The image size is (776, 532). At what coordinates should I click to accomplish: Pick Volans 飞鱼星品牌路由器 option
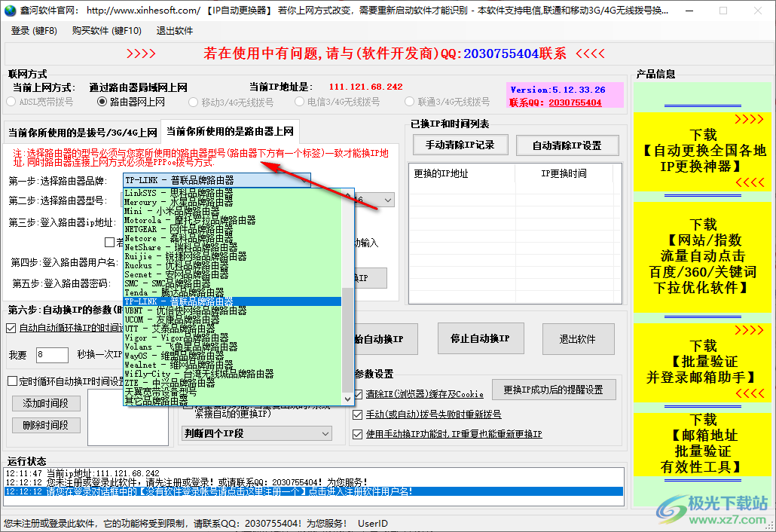tap(232, 347)
